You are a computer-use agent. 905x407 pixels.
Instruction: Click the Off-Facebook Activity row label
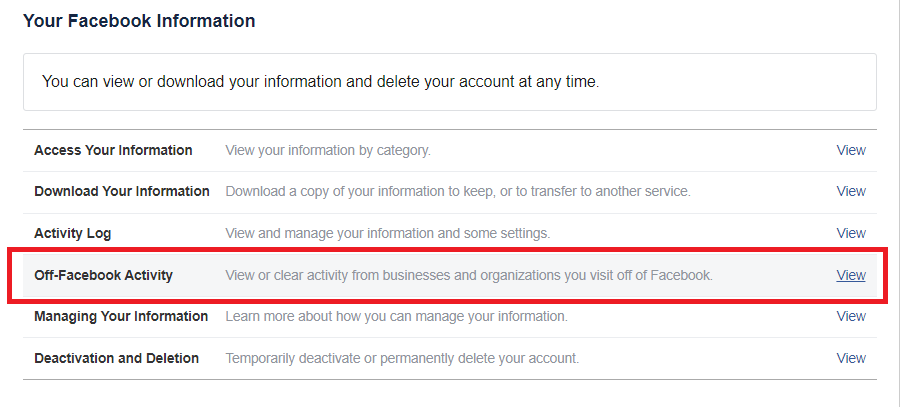click(103, 275)
